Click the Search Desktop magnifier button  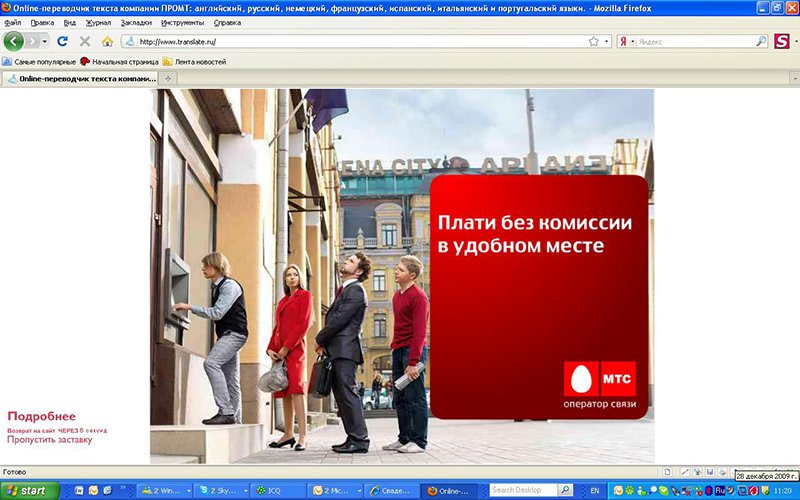tap(565, 490)
